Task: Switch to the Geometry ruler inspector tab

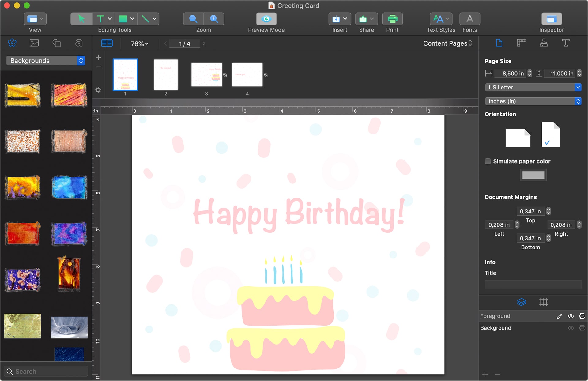Action: click(x=521, y=43)
